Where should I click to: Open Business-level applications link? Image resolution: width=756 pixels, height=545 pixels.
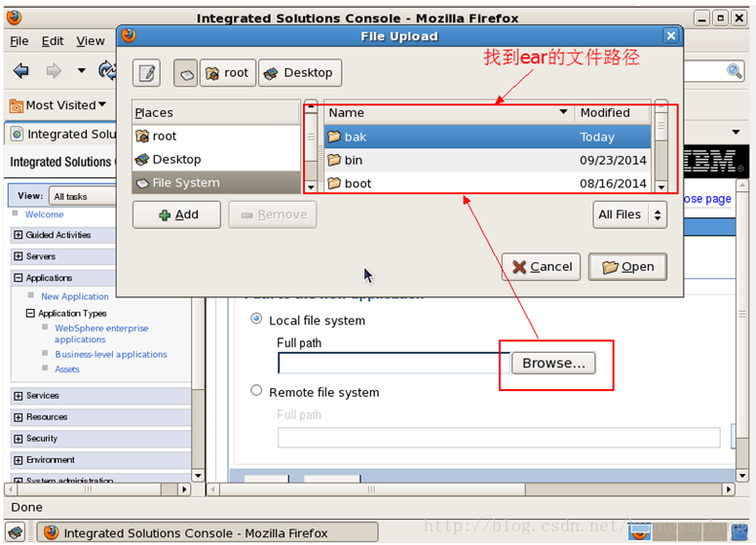tap(111, 355)
